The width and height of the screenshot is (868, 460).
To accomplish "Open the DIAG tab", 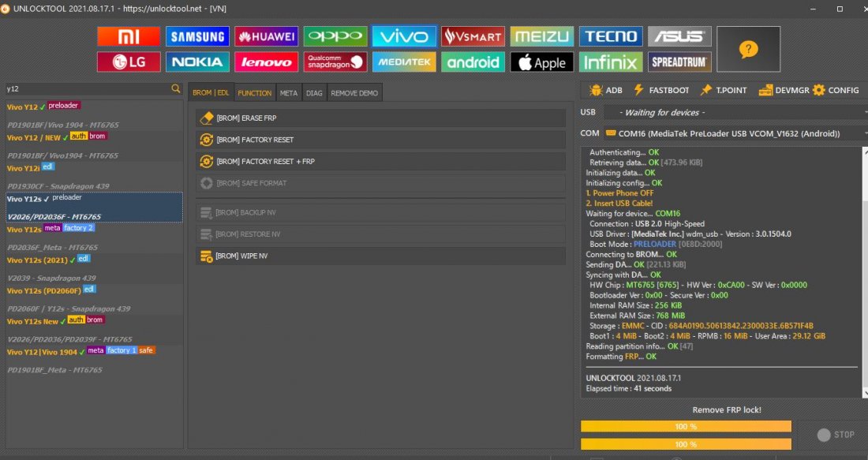I will (314, 93).
